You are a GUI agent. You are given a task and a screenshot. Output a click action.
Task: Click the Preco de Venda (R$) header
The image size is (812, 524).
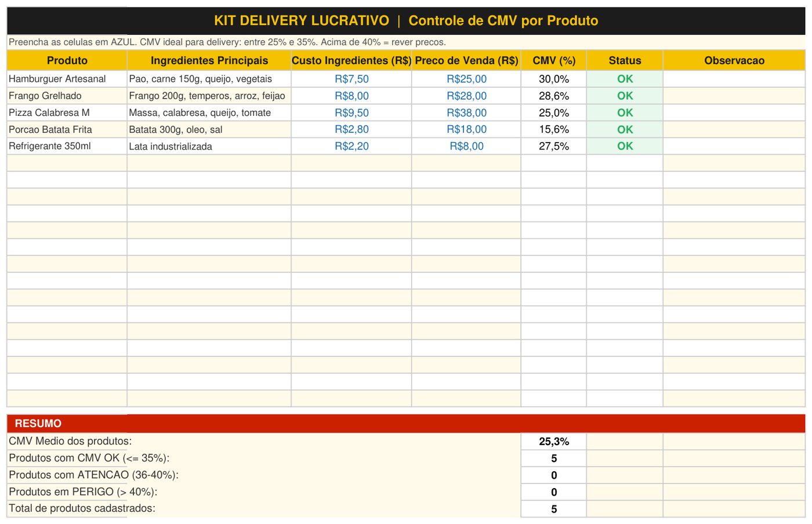point(466,60)
